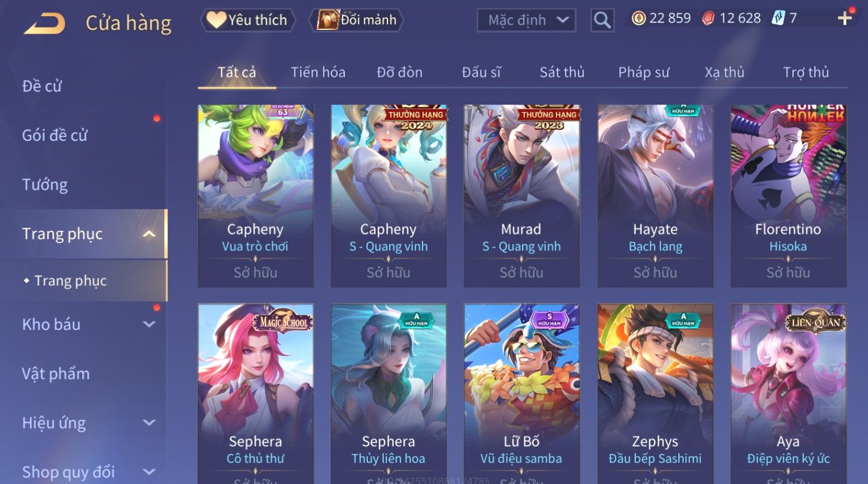Select the Florentino Hisoka skin card
Viewport: 868px width, 484px height.
[x=788, y=195]
